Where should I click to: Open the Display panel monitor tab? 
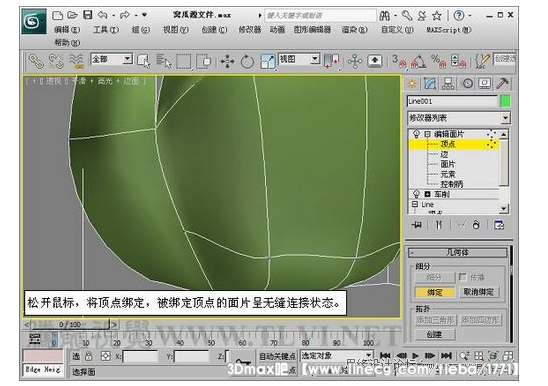(x=485, y=84)
